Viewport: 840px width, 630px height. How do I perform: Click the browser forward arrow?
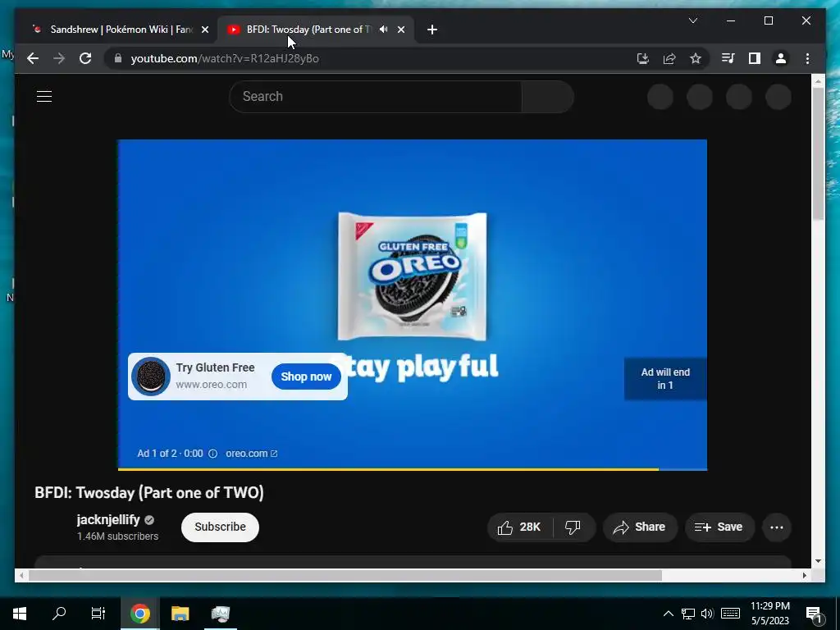(x=59, y=58)
